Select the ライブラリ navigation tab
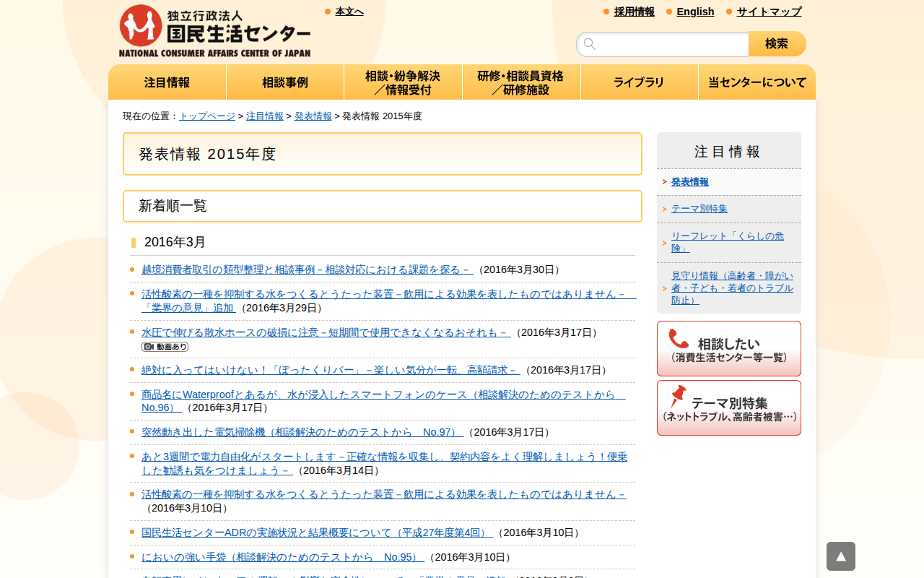This screenshot has height=578, width=924. (x=639, y=82)
